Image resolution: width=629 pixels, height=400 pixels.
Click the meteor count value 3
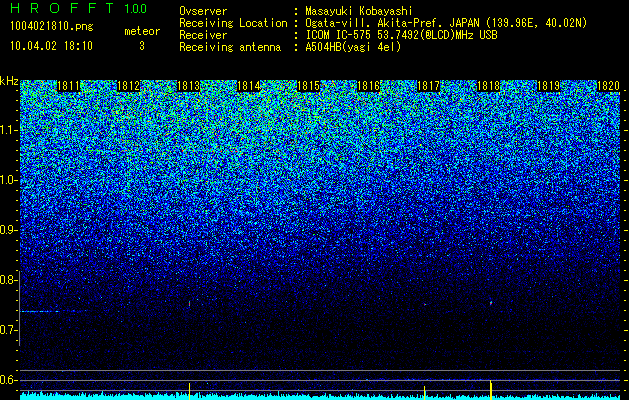pyautogui.click(x=142, y=46)
